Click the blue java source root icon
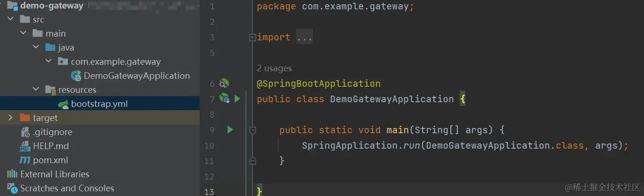This screenshot has height=196, width=644. [50, 48]
